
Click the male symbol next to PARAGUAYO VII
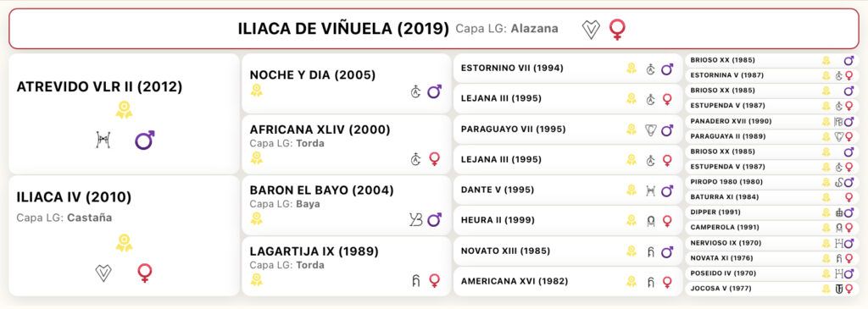pyautogui.click(x=667, y=130)
